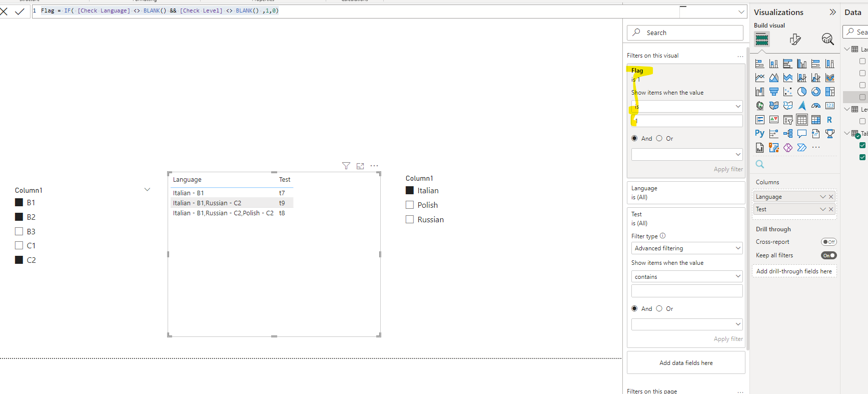Tick the B2 slicer checkbox
This screenshot has width=868, height=394.
coord(19,217)
